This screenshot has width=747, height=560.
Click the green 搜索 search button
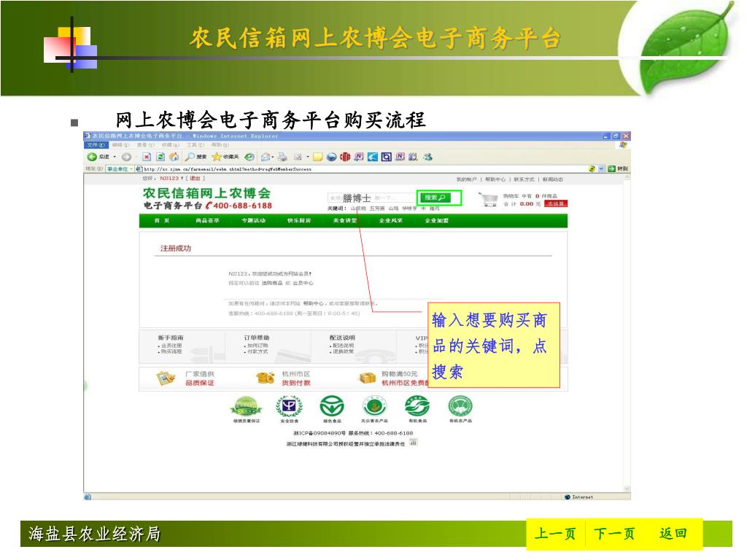click(x=435, y=198)
